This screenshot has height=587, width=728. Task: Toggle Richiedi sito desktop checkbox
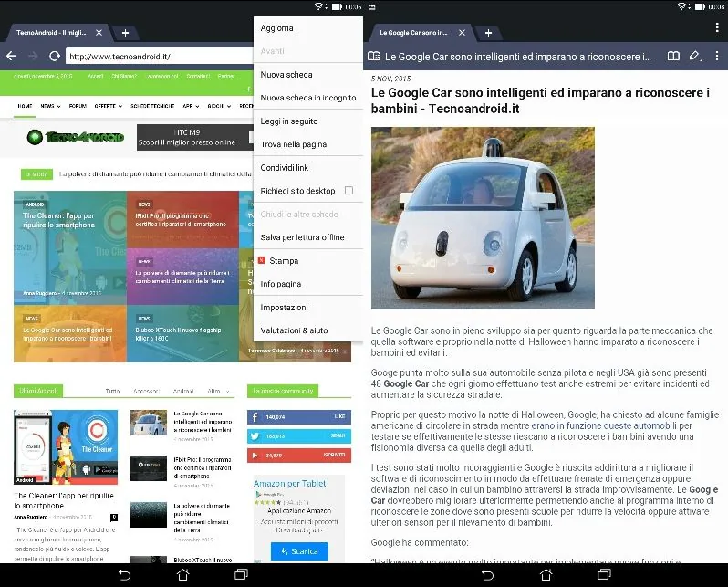click(348, 191)
